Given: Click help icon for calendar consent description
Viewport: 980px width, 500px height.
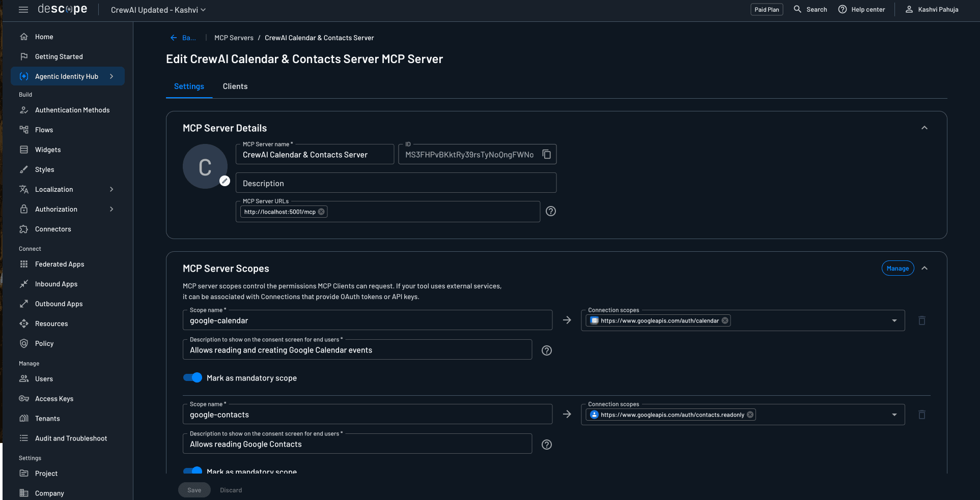Looking at the screenshot, I should click(547, 350).
